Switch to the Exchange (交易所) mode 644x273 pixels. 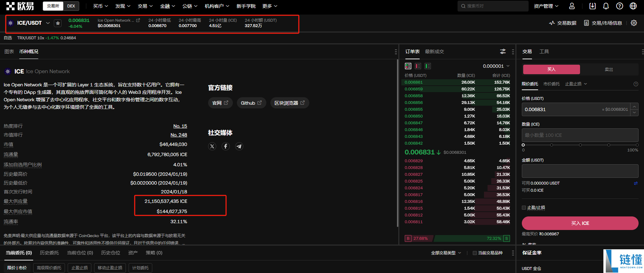click(53, 6)
